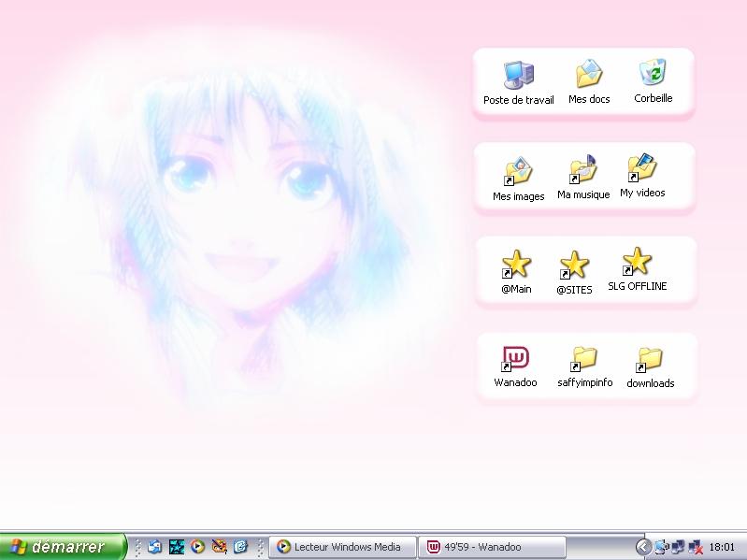Expand hidden system tray icons arrow
The height and width of the screenshot is (560, 747).
click(643, 547)
